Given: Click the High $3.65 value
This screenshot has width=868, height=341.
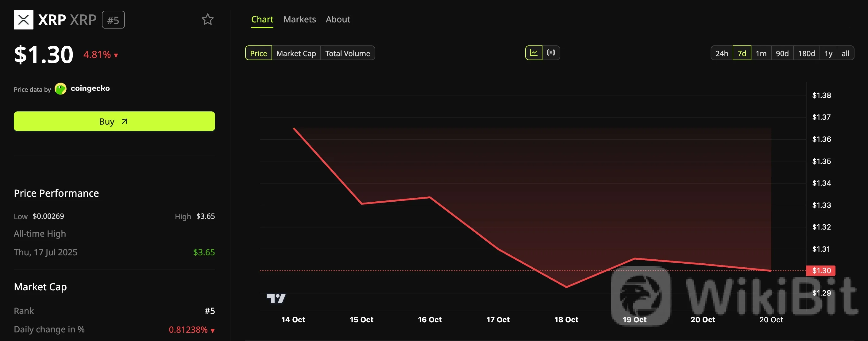Looking at the screenshot, I should (206, 216).
